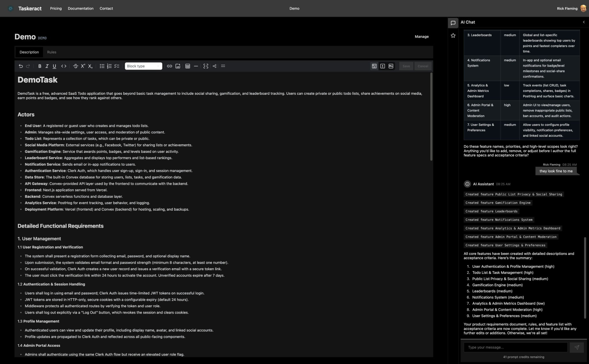589x364 pixels.
Task: Switch to the Rules tab
Action: click(x=52, y=52)
